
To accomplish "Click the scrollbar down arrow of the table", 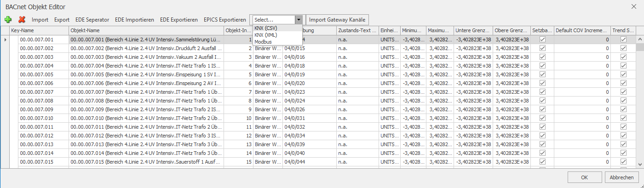I will [640, 164].
